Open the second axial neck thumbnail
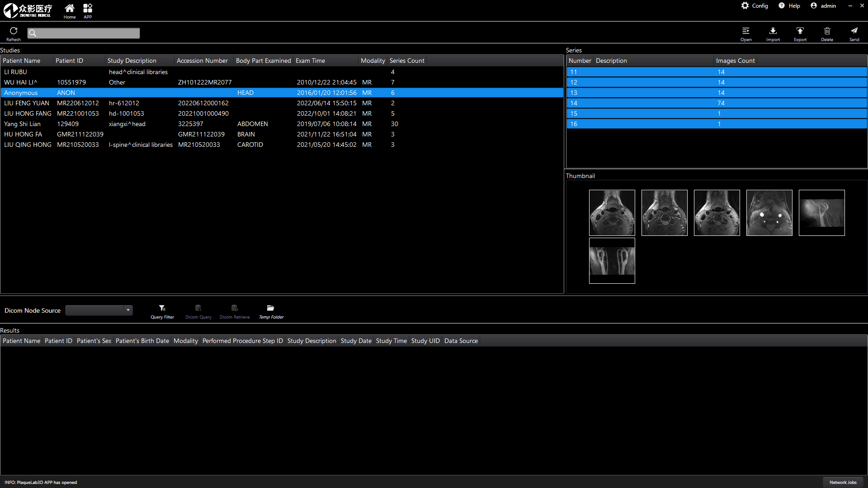The width and height of the screenshot is (868, 488). [665, 213]
